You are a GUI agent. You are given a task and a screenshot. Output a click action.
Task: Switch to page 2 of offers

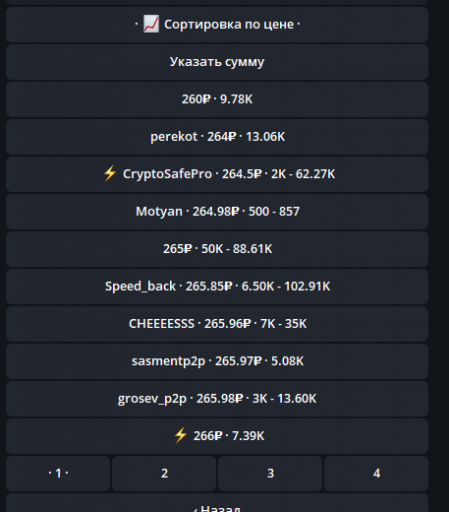tap(164, 474)
